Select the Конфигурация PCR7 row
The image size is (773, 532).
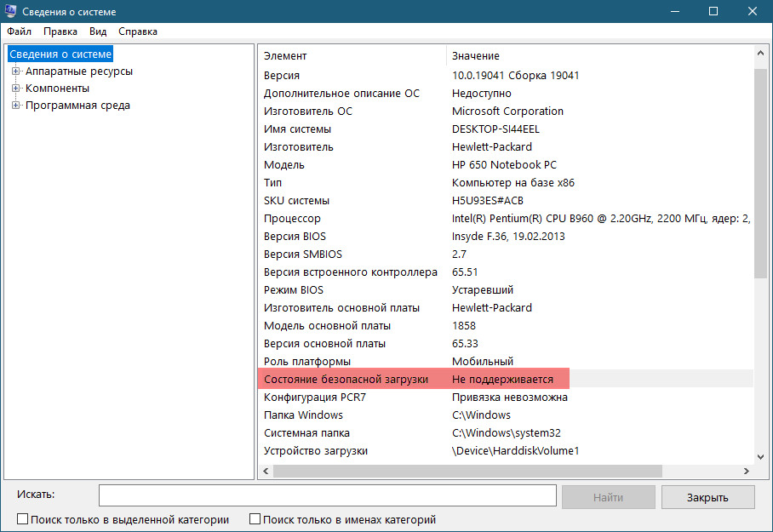coord(506,397)
